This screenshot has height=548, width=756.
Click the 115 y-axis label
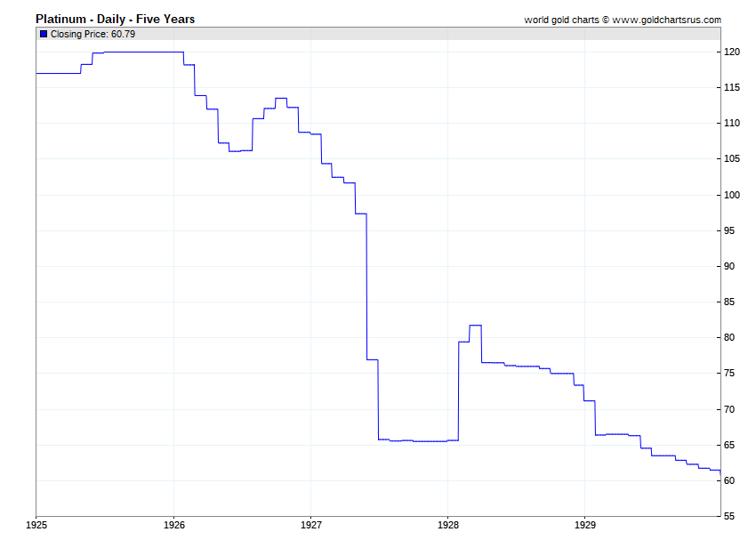732,88
